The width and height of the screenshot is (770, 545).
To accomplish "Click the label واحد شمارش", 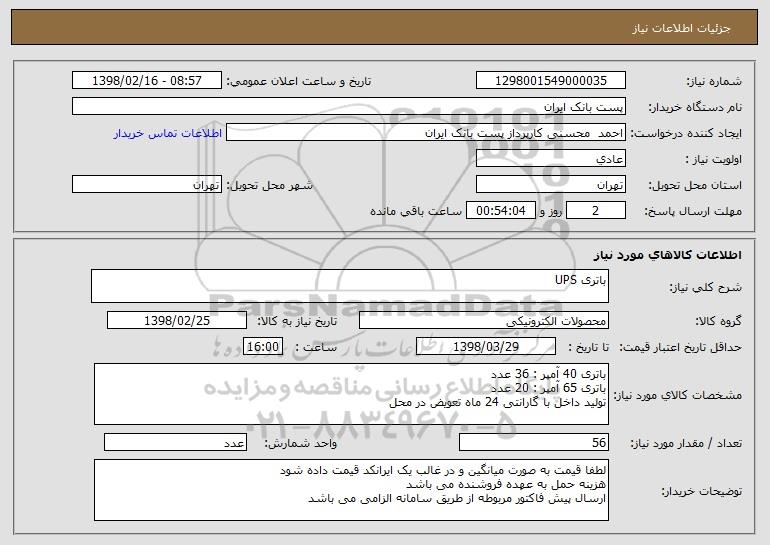I will [x=301, y=443].
